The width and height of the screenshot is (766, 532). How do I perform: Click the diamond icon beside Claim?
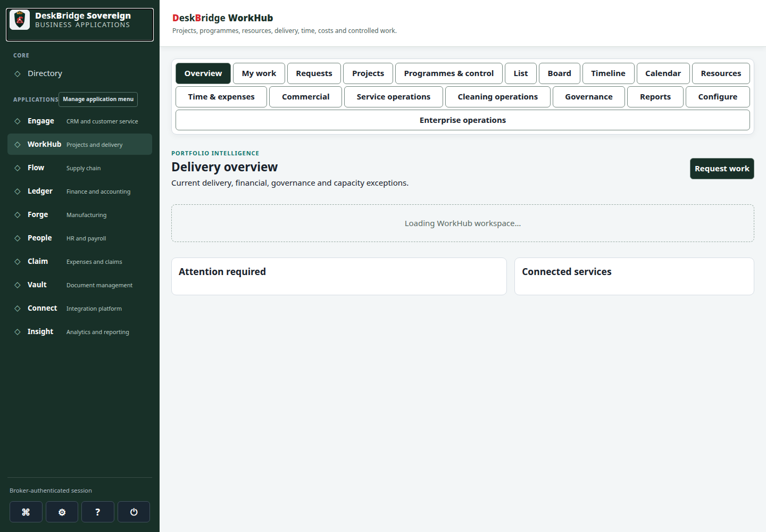pyautogui.click(x=18, y=262)
